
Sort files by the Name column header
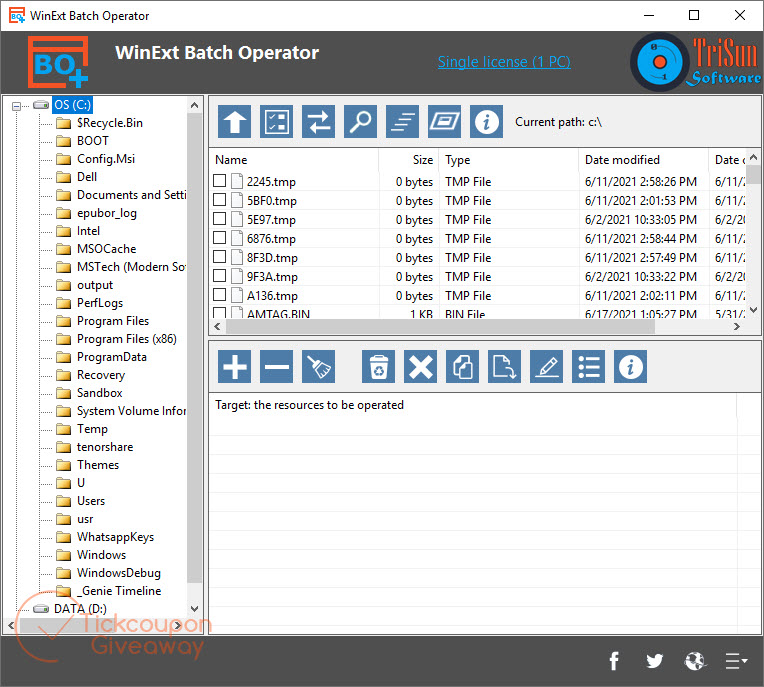294,160
